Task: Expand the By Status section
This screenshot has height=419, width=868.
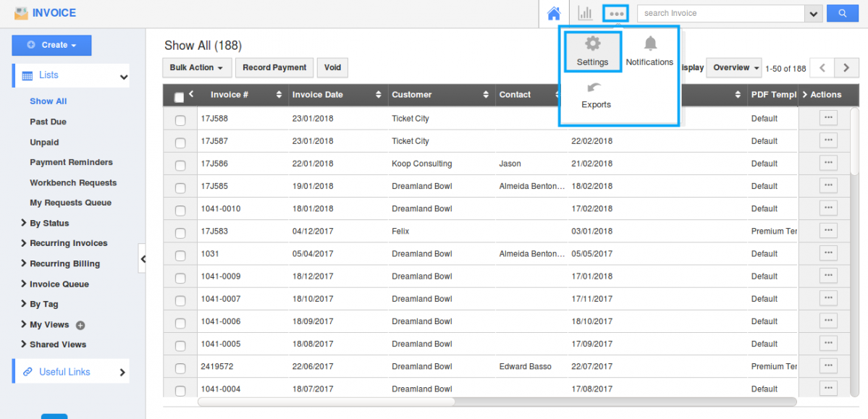Action: [x=46, y=223]
